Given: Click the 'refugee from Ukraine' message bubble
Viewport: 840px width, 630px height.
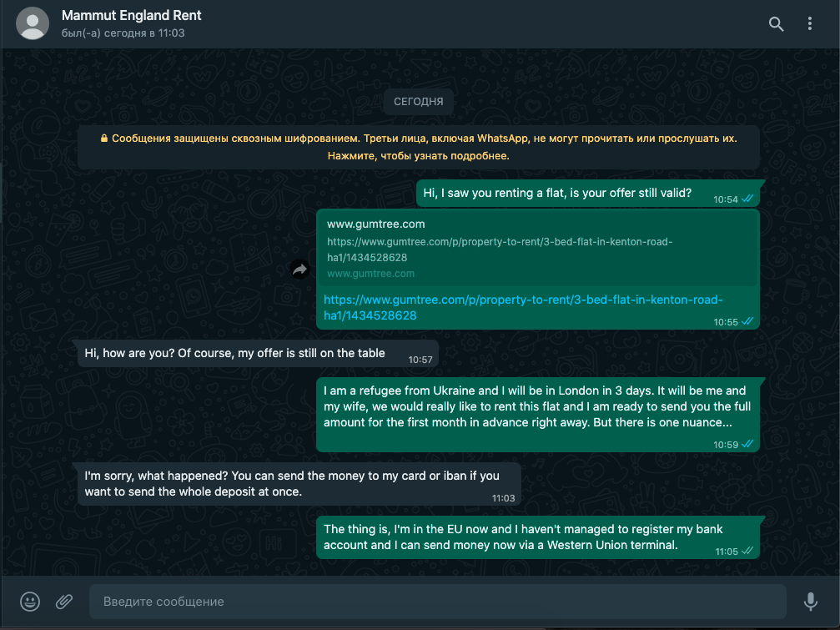Looking at the screenshot, I should 538,415.
